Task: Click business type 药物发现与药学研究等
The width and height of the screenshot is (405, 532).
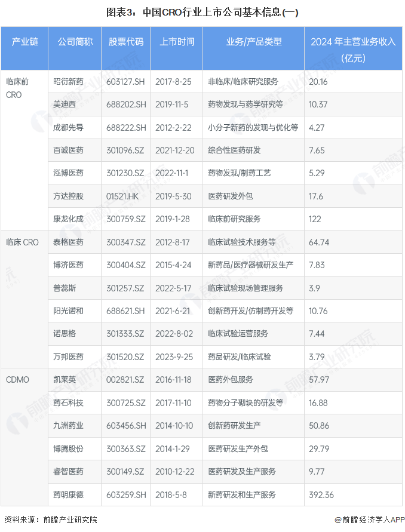Action: (x=246, y=104)
